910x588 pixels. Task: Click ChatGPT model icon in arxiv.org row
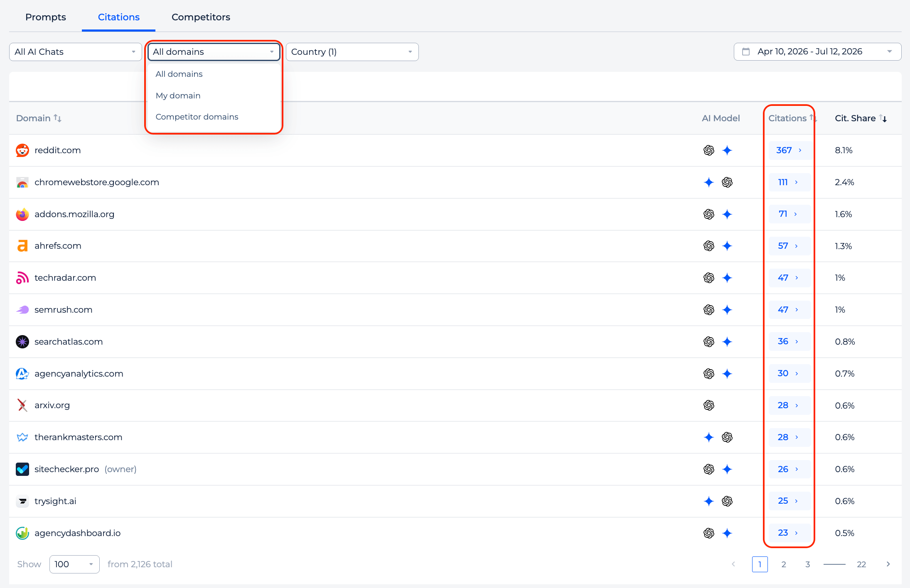709,405
